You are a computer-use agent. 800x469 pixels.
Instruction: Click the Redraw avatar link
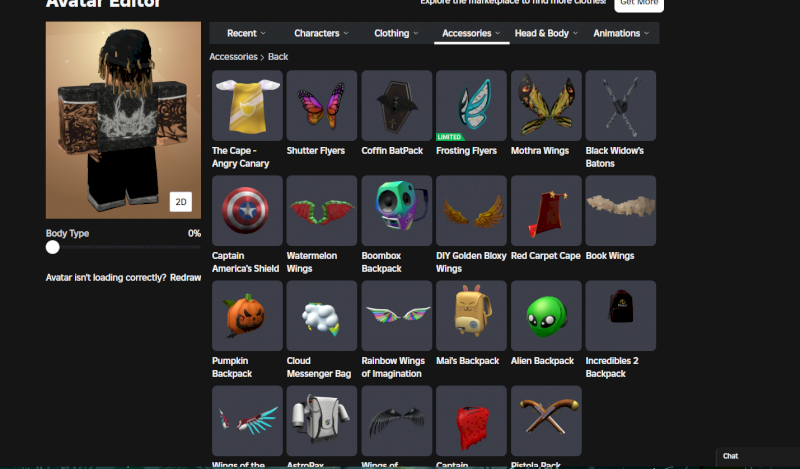point(185,278)
